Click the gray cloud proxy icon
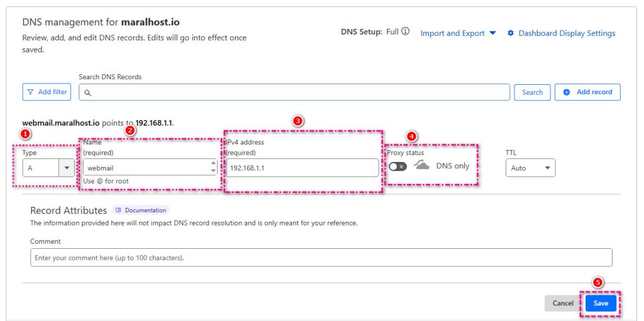The image size is (644, 321). pos(421,166)
